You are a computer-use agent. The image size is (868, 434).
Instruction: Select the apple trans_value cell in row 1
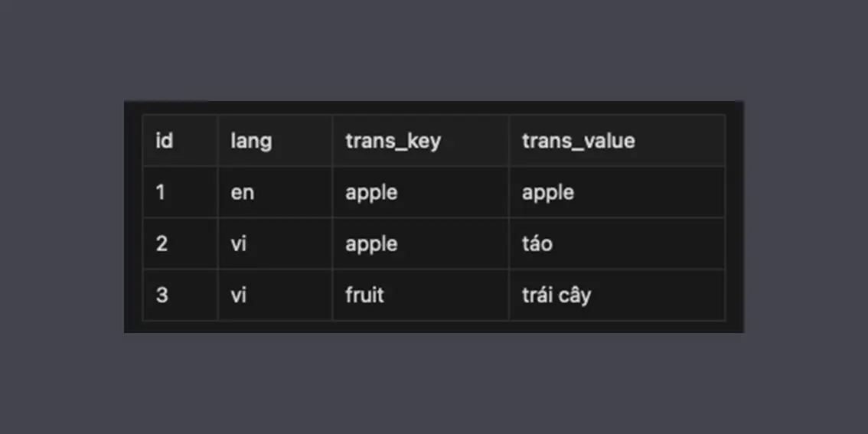[x=617, y=192]
